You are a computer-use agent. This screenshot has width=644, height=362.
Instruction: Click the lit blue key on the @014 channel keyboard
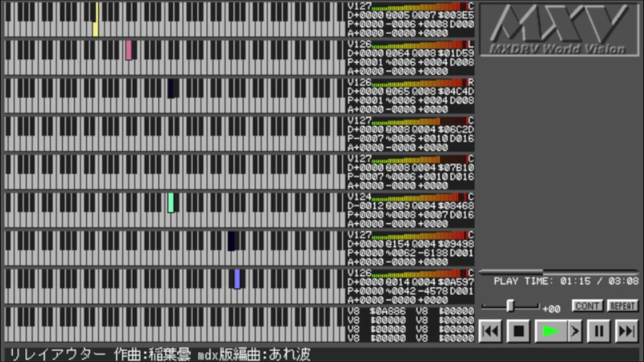coord(237,279)
